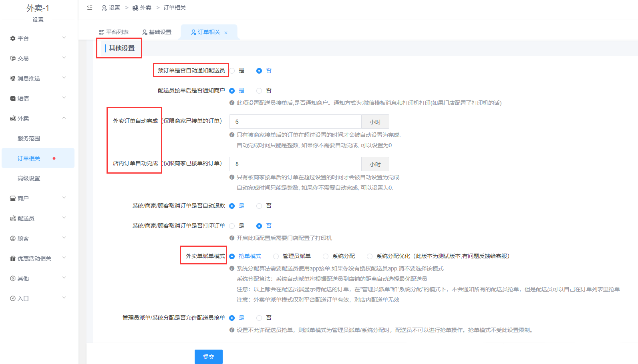The image size is (638, 364).
Task: Click the 交易 icon in sidebar
Action: 13,58
